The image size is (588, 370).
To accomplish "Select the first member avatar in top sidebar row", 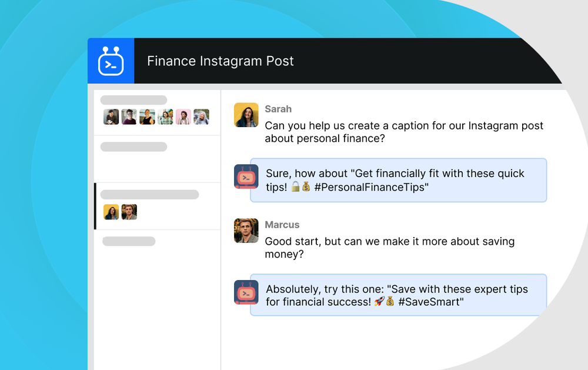I will pos(111,116).
